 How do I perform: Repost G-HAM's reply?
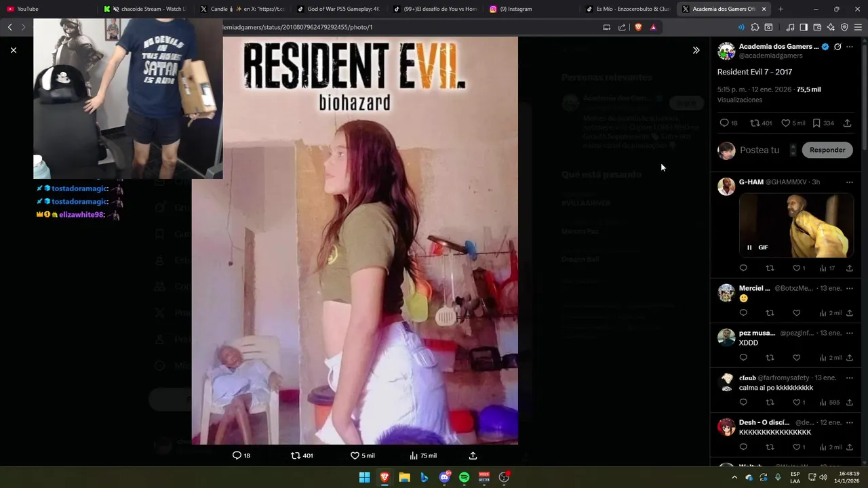[770, 268]
